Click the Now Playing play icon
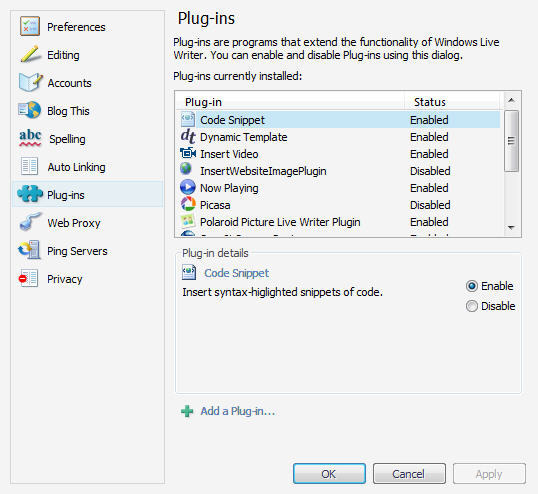This screenshot has height=494, width=538. tap(188, 187)
